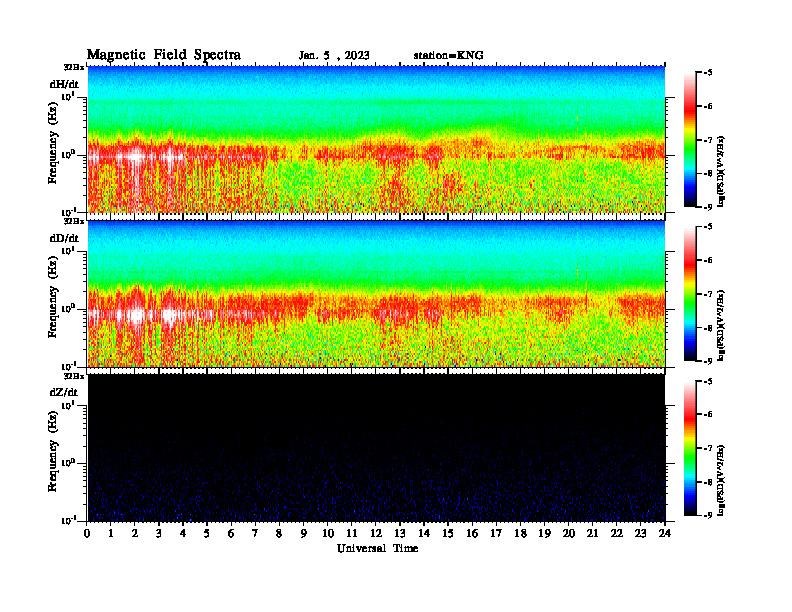Image resolution: width=792 pixels, height=612 pixels.
Task: Click the 10^1 frequency tick of dD/dt panel
Action: (x=69, y=251)
